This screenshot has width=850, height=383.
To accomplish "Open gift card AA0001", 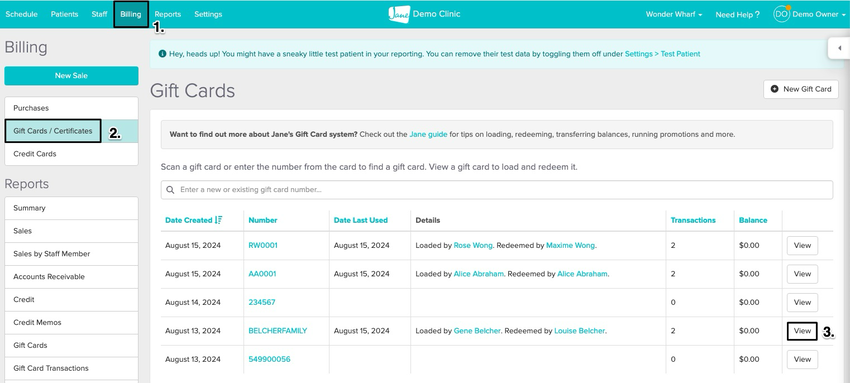I will (x=262, y=274).
